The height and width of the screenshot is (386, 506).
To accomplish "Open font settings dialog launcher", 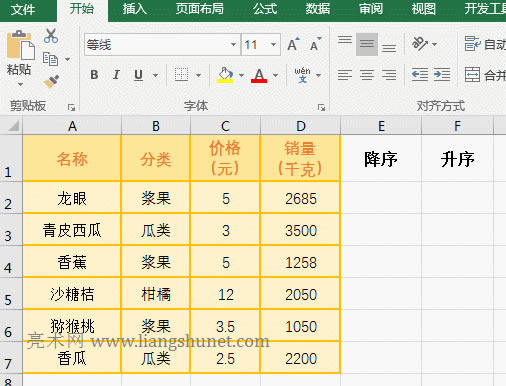I will coord(321,107).
